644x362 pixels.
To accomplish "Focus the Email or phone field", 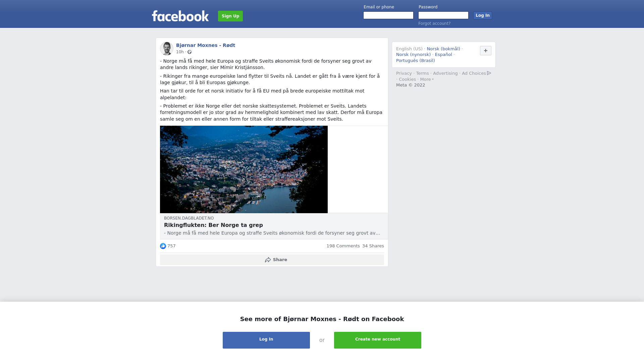I will (x=388, y=15).
